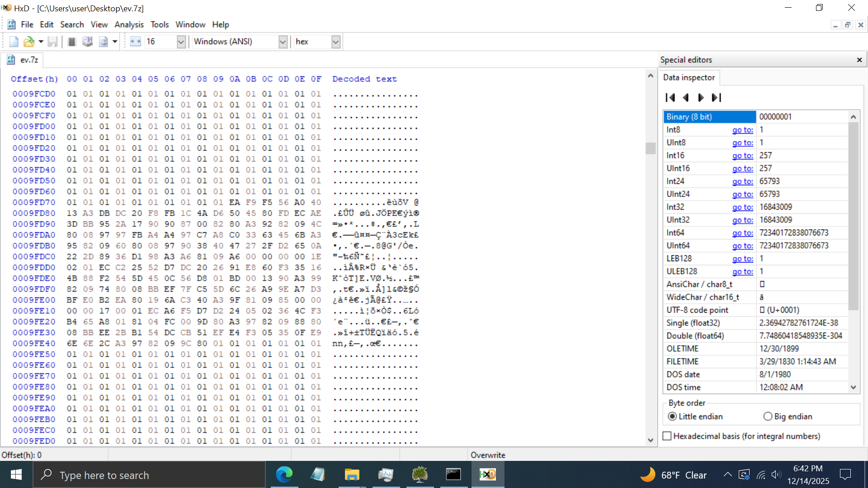Click 'go to:' link for UInt64
Image resolution: width=868 pixels, height=488 pixels.
click(x=742, y=246)
